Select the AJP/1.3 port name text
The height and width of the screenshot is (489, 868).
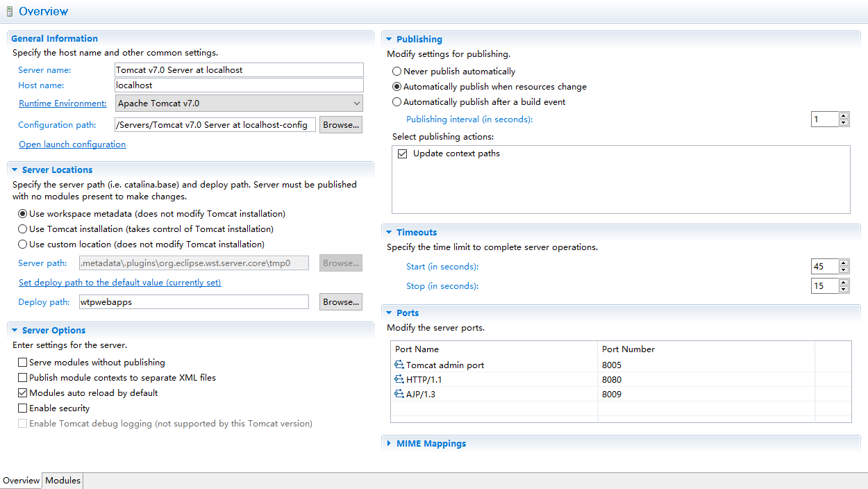click(x=421, y=395)
